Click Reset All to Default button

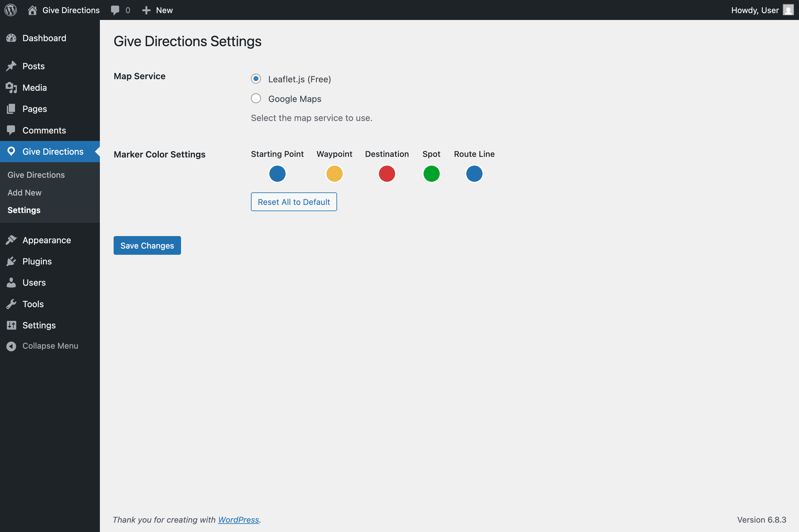click(x=294, y=202)
